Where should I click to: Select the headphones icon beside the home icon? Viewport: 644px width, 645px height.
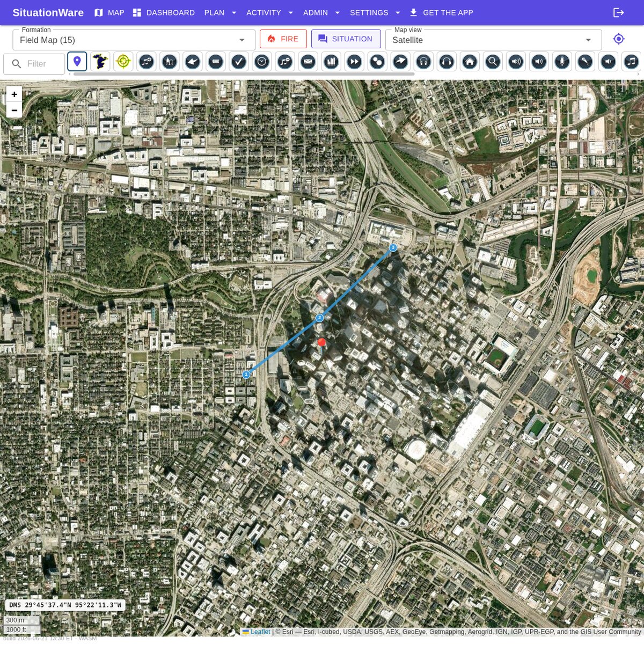447,62
